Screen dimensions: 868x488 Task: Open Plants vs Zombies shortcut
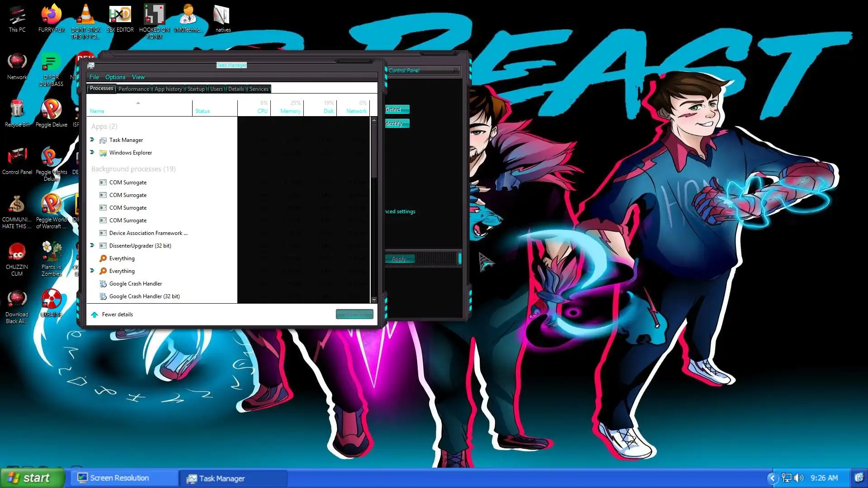point(51,252)
